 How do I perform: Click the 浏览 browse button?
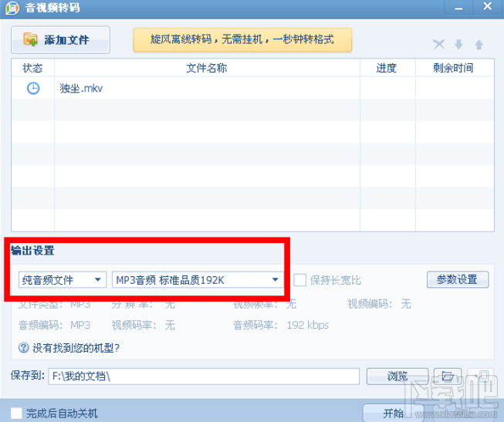click(x=397, y=376)
